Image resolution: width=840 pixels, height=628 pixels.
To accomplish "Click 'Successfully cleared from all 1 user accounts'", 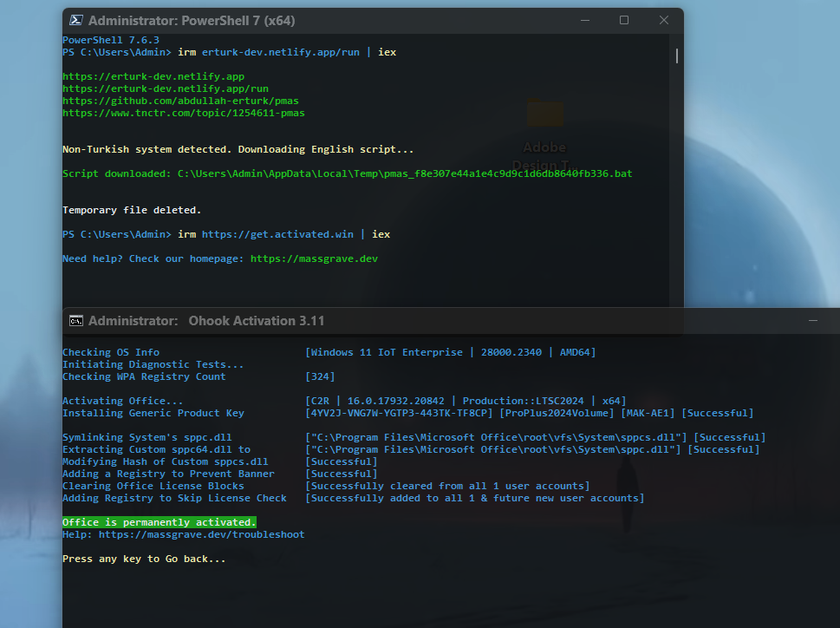I will (x=447, y=486).
